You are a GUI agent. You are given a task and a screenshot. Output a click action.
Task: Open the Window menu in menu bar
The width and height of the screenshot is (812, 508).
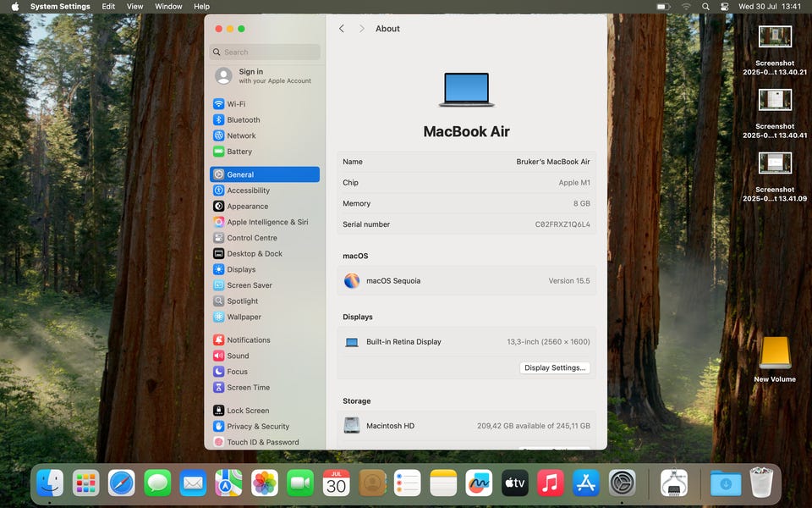point(168,7)
